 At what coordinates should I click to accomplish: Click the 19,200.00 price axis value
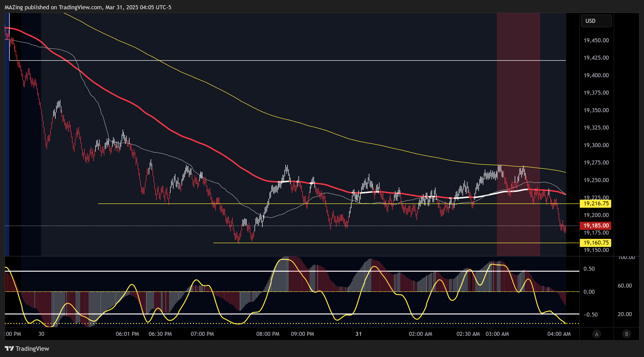[596, 215]
